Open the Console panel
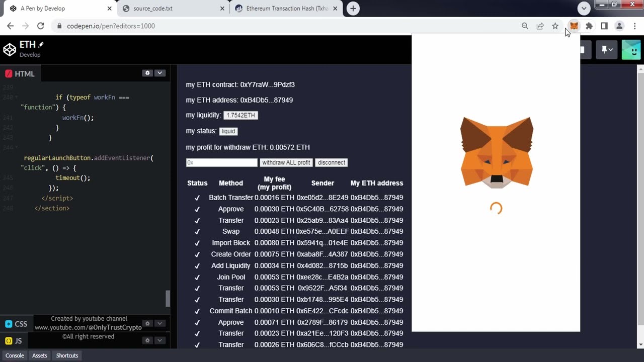Viewport: 644px width, 362px height. point(15,355)
